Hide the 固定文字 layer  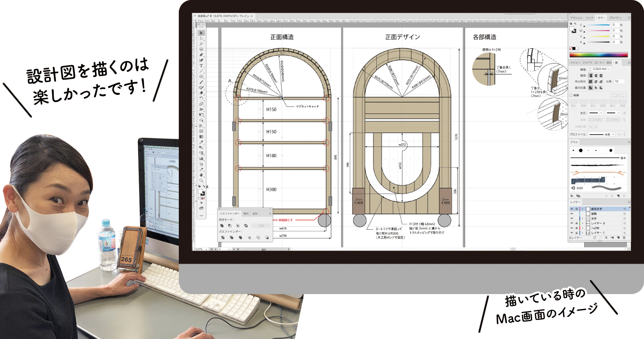[572, 209]
